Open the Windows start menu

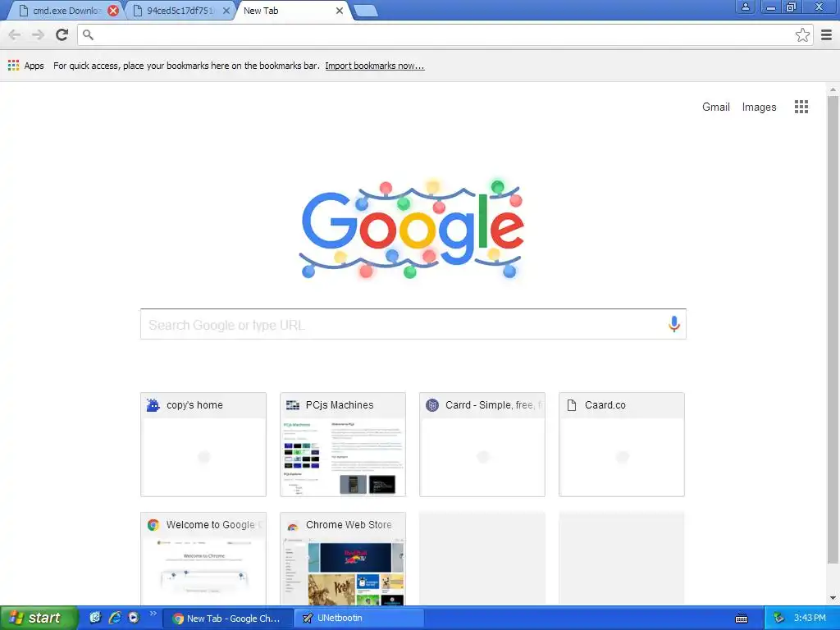(x=39, y=618)
